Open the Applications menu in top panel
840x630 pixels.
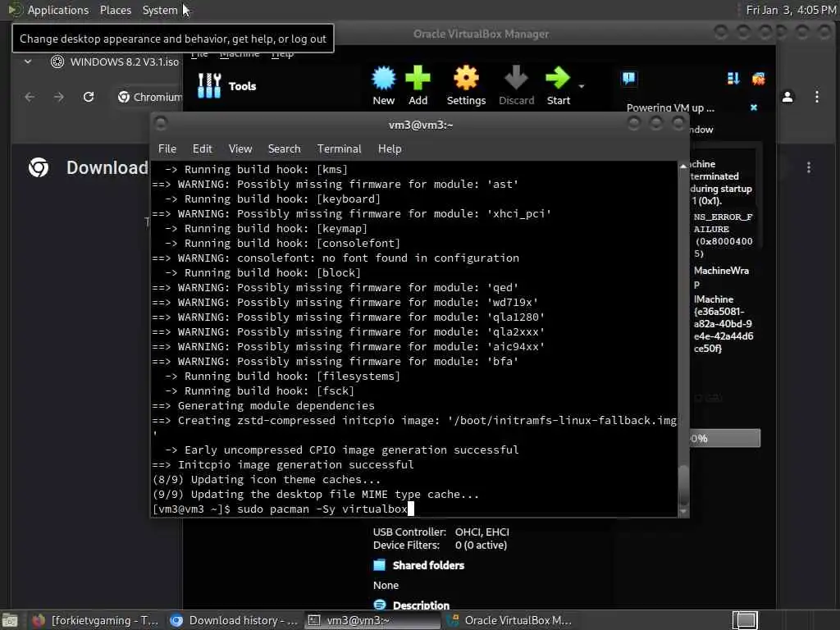pos(58,10)
